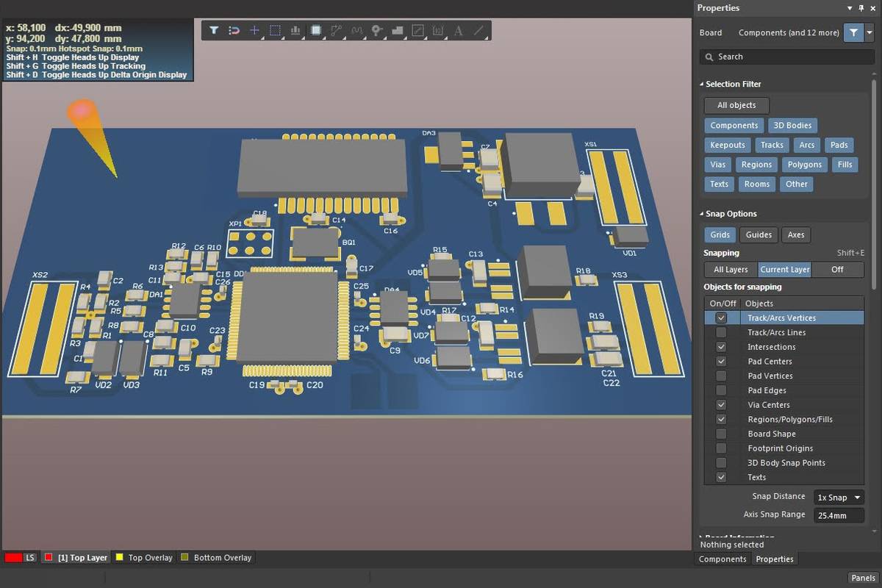Collapse the Snap Options section
The height and width of the screenshot is (588, 882).
click(702, 214)
